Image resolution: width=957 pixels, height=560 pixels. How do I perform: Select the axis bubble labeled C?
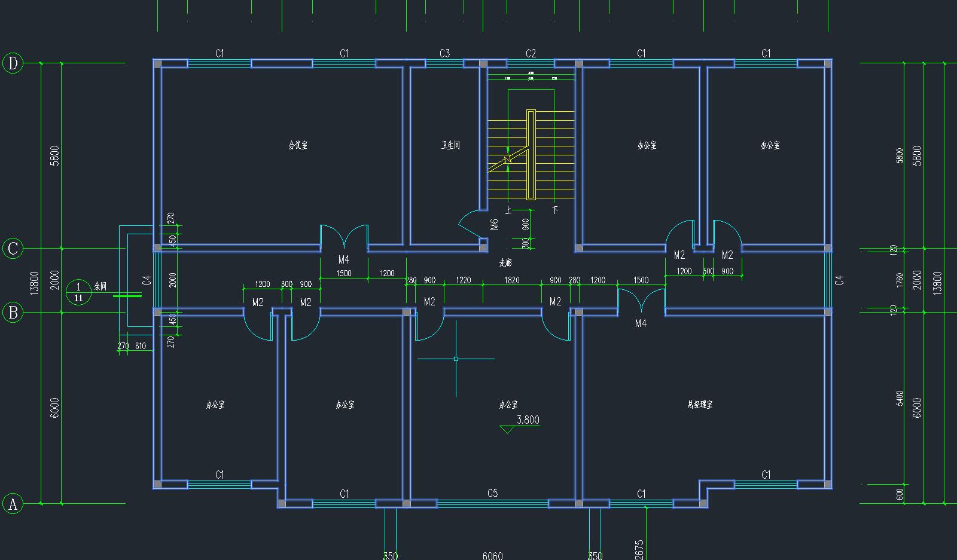pyautogui.click(x=13, y=248)
